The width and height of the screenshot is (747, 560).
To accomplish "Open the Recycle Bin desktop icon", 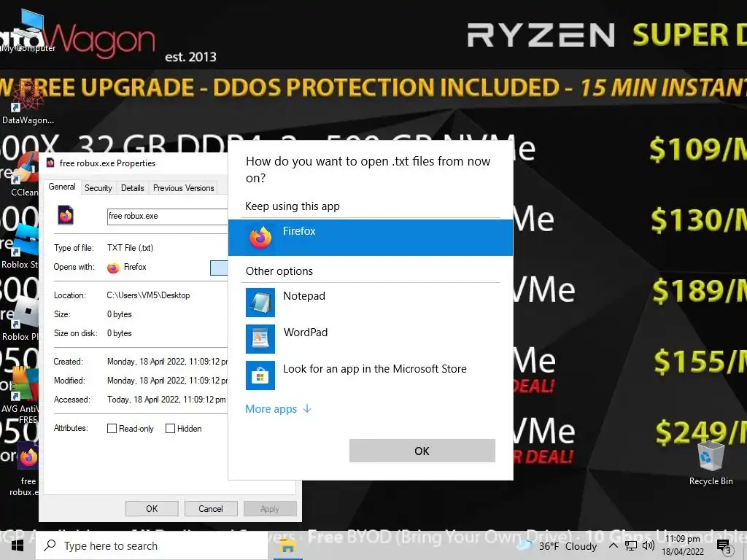I will coord(711,463).
